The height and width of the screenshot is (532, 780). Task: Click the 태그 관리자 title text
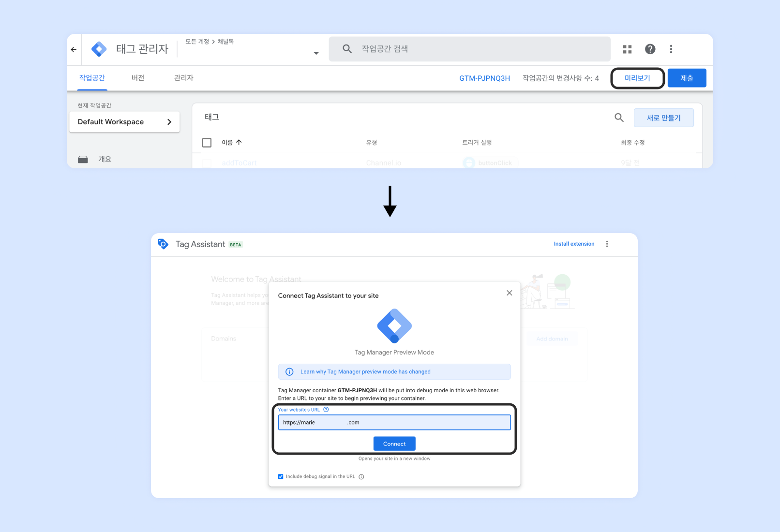point(142,49)
